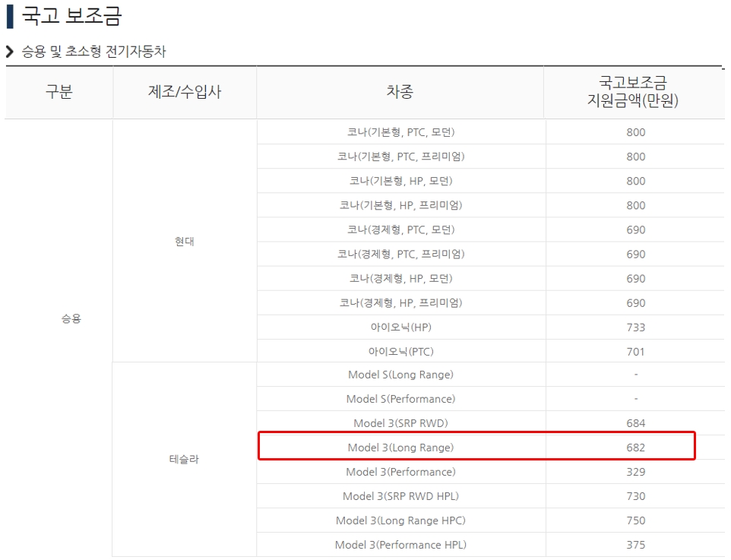Select the 승용 및 초소형 전기자동차 subtitle
This screenshot has height=560, width=731.
click(x=93, y=52)
